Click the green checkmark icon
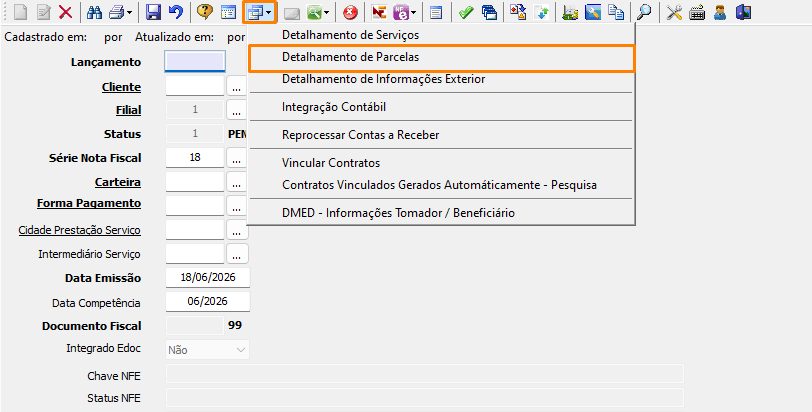Image resolution: width=812 pixels, height=412 pixels. [x=466, y=12]
